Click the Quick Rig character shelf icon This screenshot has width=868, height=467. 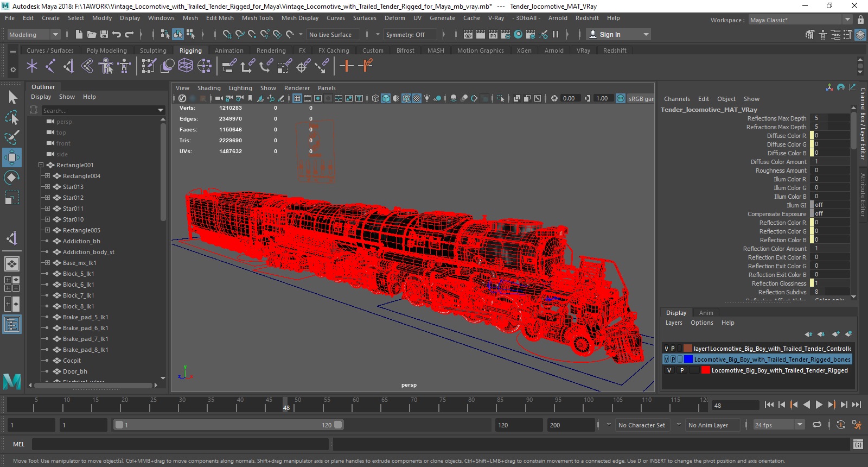[106, 66]
